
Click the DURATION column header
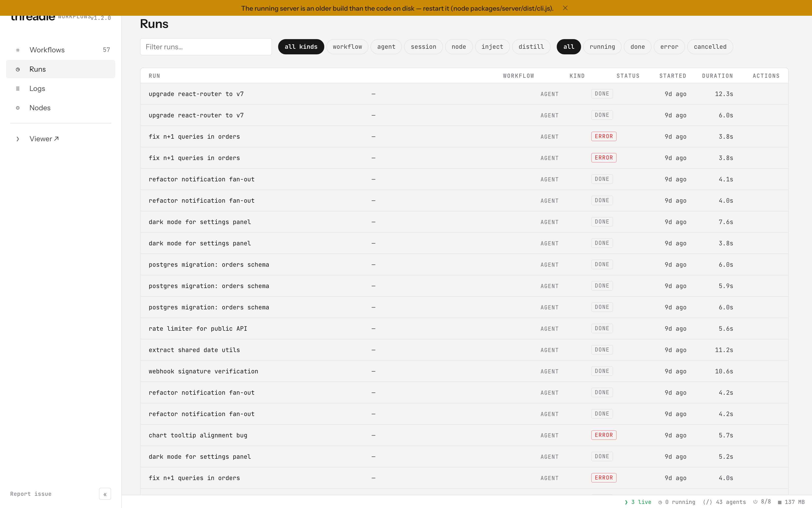pos(717,76)
